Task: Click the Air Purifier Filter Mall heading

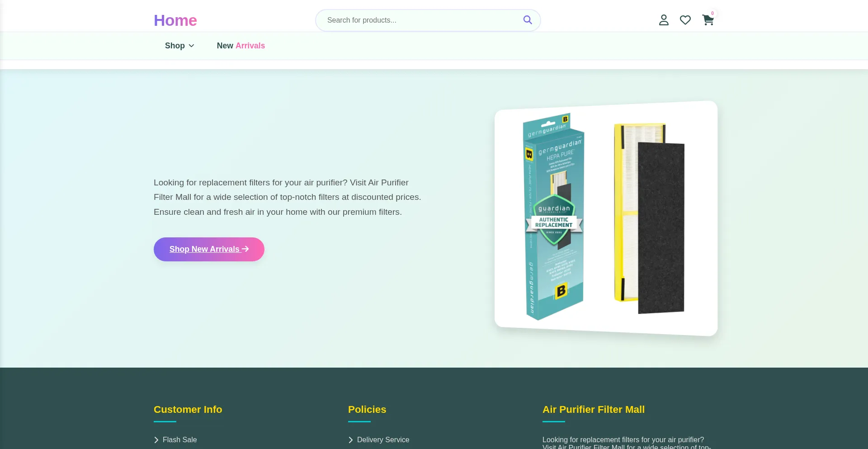Action: (x=594, y=410)
